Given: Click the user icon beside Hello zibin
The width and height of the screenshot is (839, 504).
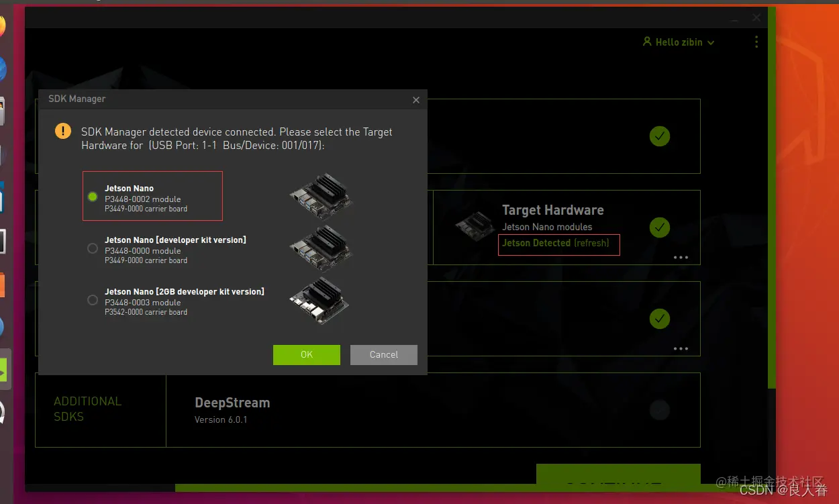Looking at the screenshot, I should [647, 42].
